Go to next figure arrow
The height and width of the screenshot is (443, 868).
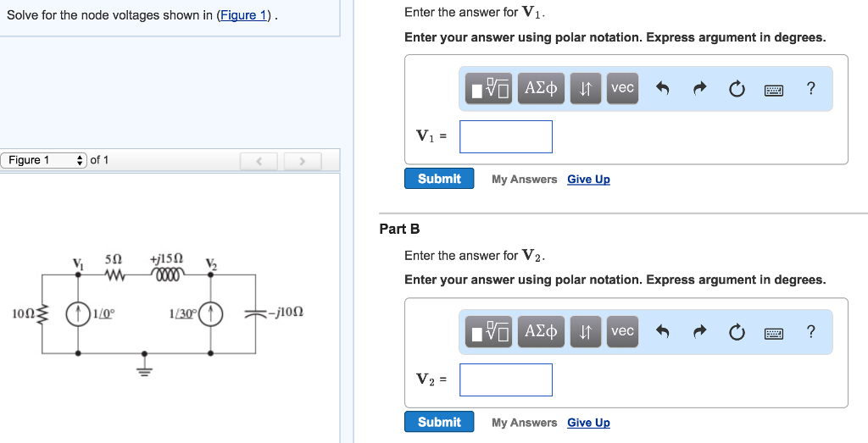(x=302, y=161)
